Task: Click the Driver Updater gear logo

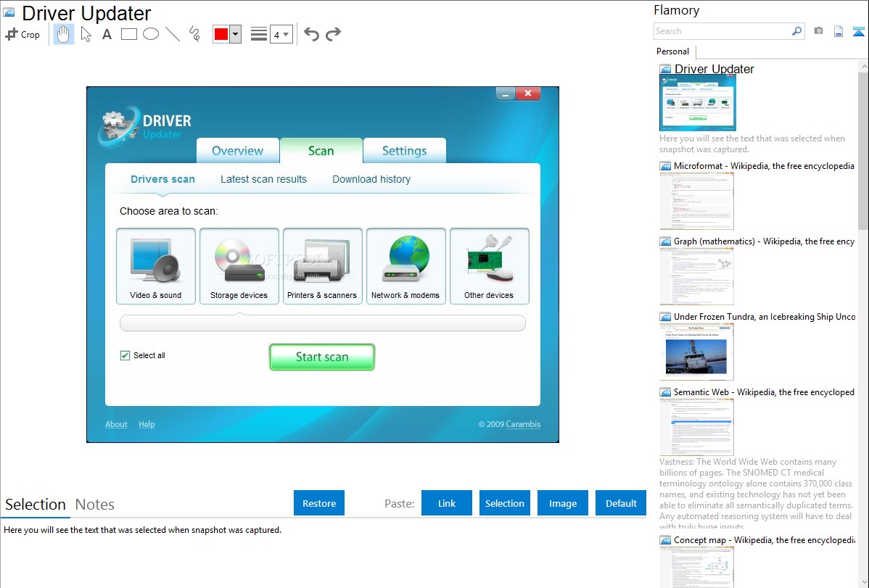Action: 119,126
